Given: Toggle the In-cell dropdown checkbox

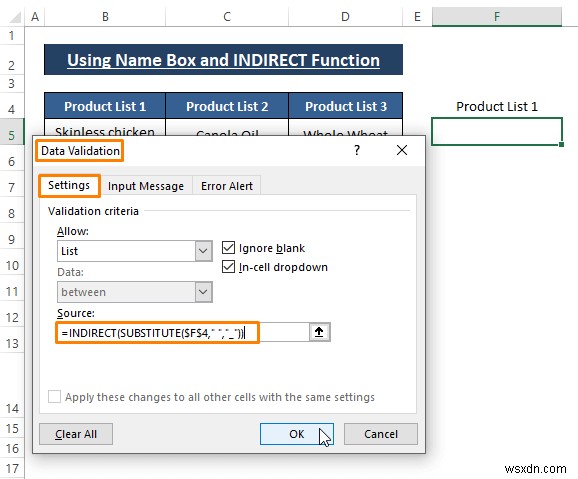Looking at the screenshot, I should 228,267.
